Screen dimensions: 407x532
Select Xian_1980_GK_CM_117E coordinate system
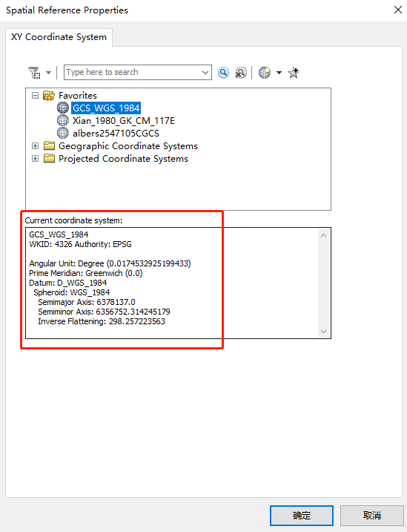(123, 121)
